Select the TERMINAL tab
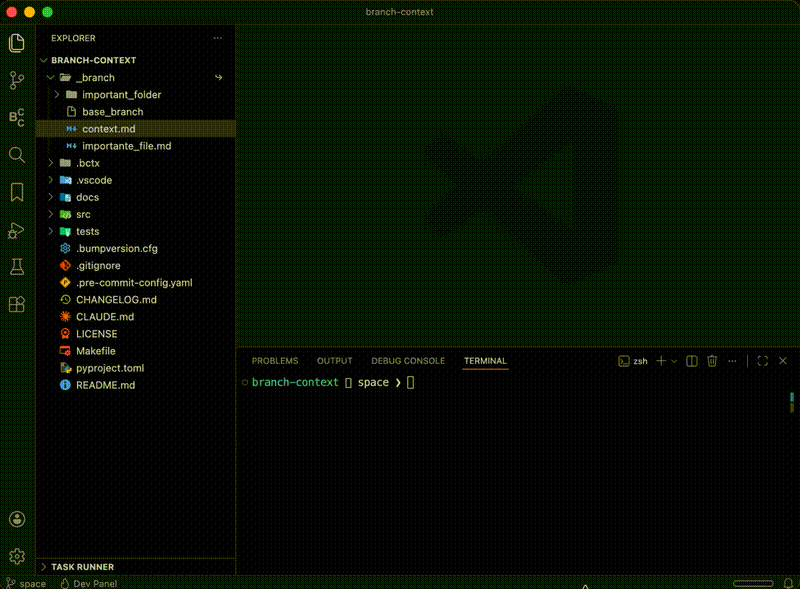800x589 pixels. tap(485, 361)
